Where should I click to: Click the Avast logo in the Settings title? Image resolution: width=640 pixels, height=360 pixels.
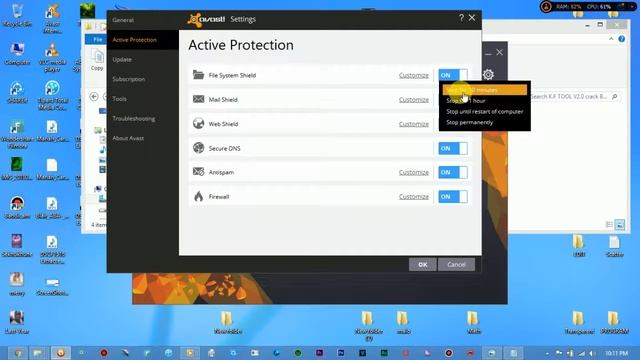[206, 19]
